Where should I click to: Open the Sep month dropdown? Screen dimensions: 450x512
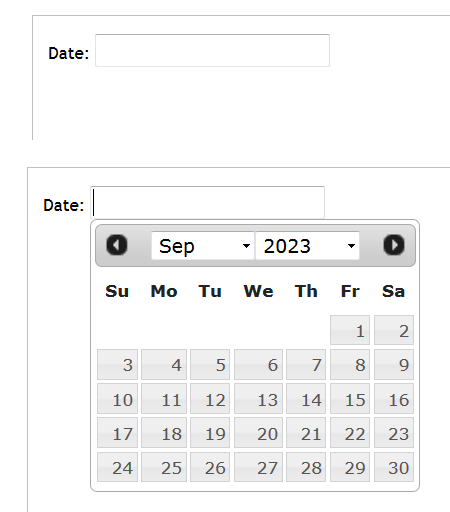pyautogui.click(x=203, y=246)
